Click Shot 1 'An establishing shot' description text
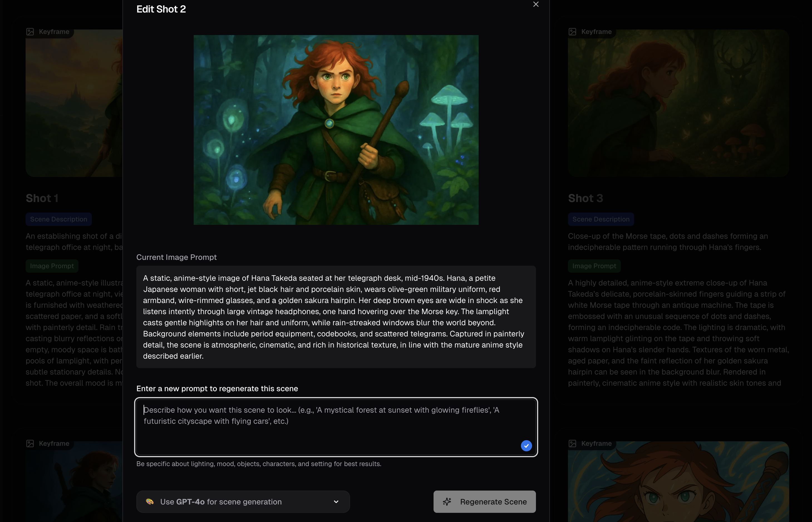 (x=74, y=242)
